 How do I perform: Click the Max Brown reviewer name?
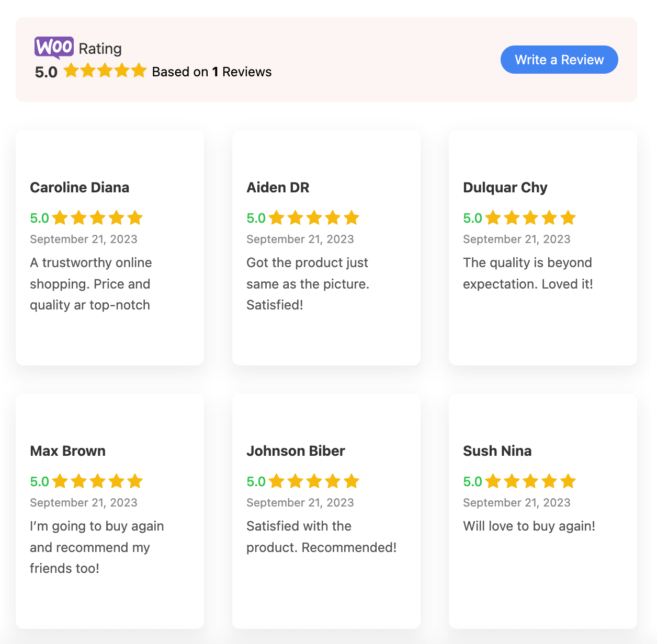tap(67, 451)
